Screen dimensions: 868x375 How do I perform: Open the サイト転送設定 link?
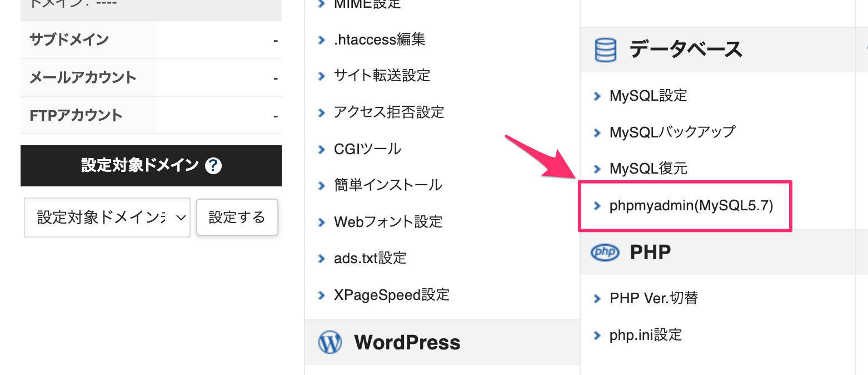(382, 75)
